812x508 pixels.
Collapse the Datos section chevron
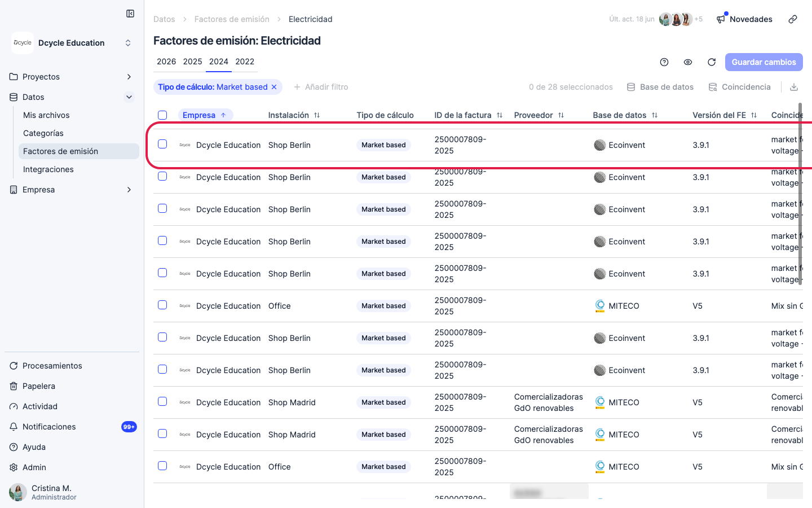(129, 97)
